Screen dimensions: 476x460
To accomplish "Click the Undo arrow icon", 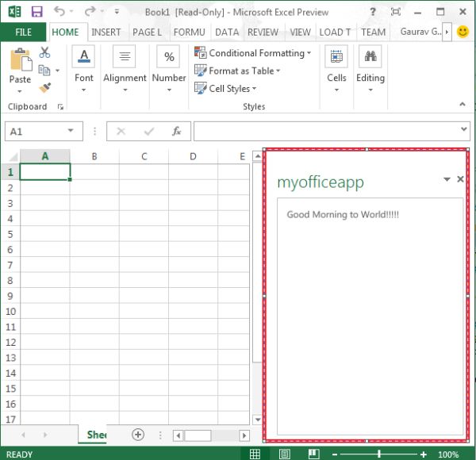I will click(59, 12).
